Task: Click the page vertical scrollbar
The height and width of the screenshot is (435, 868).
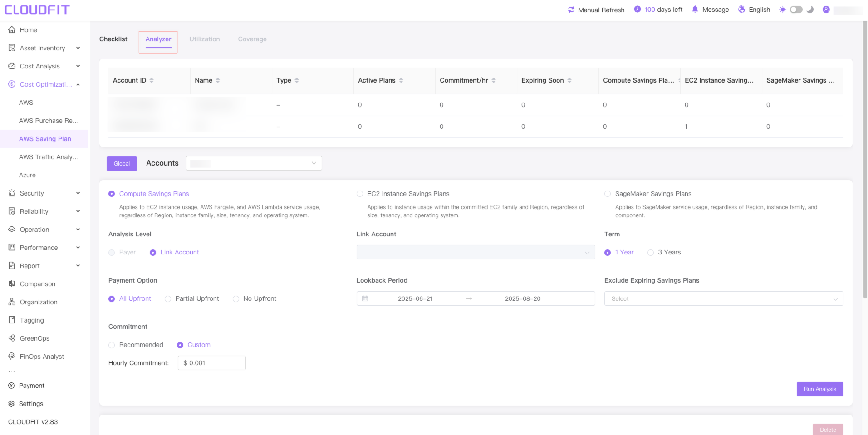Action: point(865,160)
